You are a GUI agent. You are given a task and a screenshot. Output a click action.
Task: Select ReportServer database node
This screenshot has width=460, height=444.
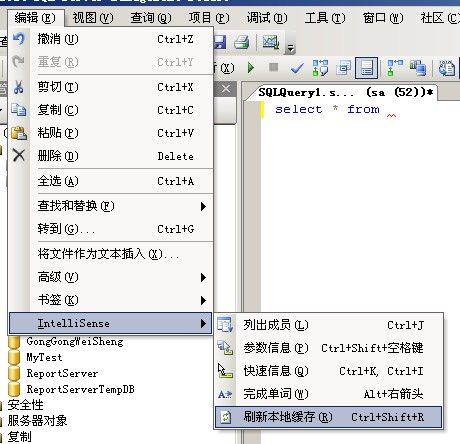point(62,373)
